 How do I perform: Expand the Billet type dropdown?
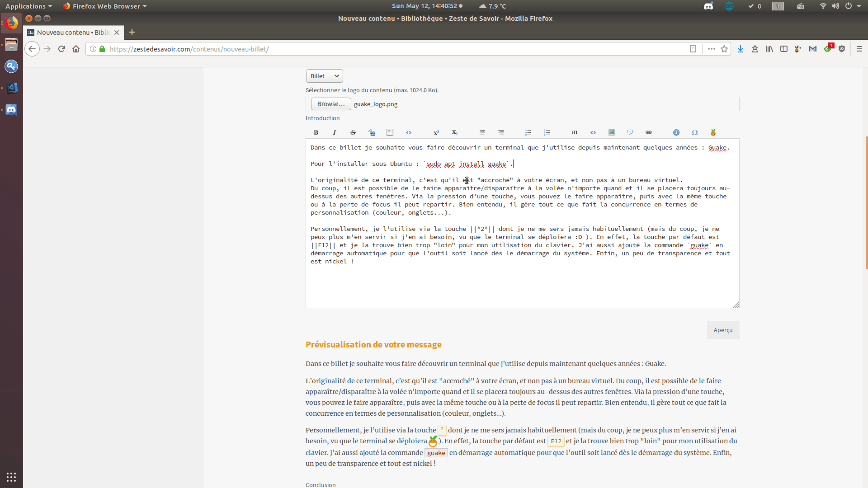[324, 76]
